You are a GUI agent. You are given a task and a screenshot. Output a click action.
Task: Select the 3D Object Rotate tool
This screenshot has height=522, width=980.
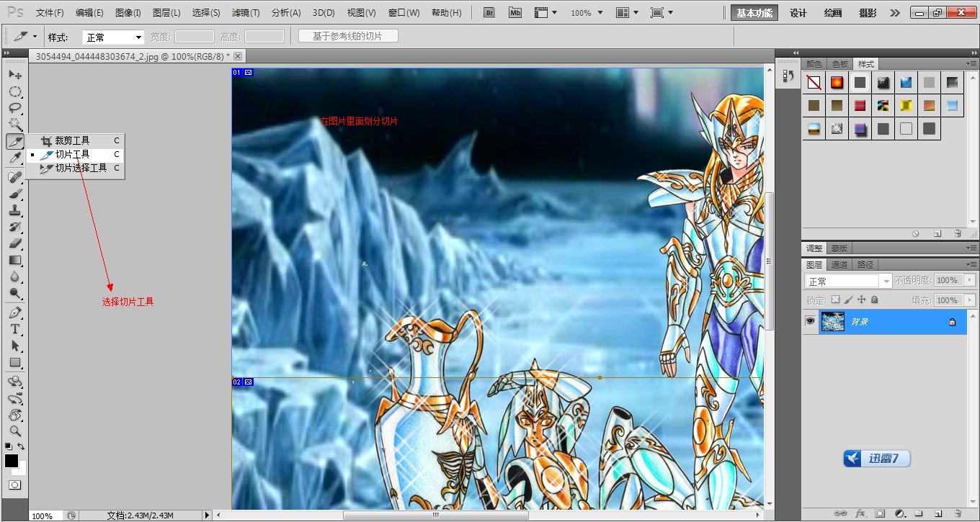click(x=15, y=382)
